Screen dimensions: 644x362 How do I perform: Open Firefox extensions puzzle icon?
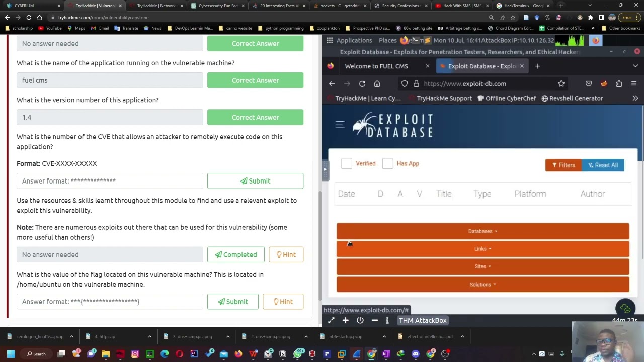[619, 84]
